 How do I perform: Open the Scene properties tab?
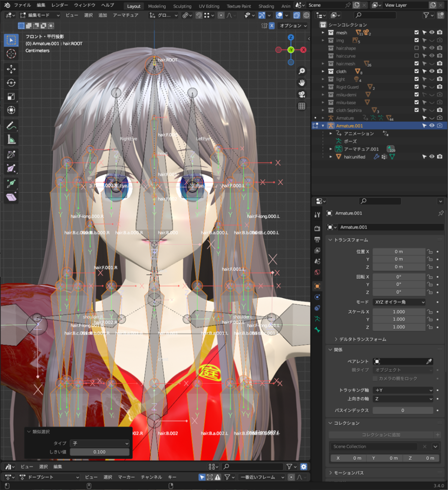pos(317,261)
